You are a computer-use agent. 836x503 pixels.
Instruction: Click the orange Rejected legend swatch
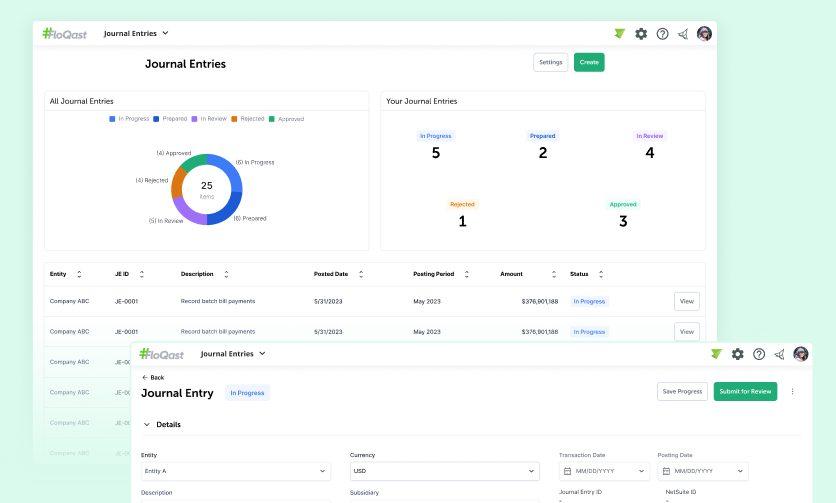(234, 119)
